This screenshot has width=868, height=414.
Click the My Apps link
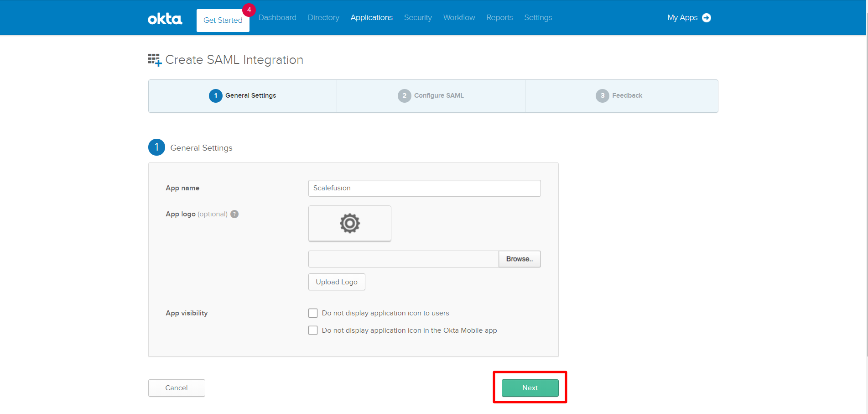[x=682, y=17]
